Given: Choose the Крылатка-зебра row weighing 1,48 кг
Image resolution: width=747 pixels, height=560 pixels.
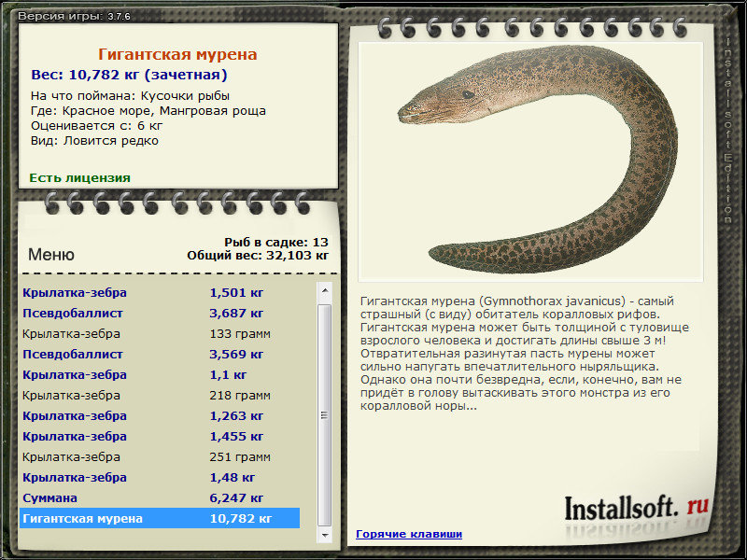Looking at the screenshot, I should [160, 477].
